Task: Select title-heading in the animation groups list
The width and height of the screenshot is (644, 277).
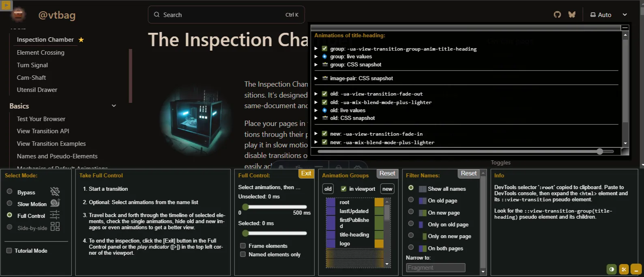Action: click(354, 234)
